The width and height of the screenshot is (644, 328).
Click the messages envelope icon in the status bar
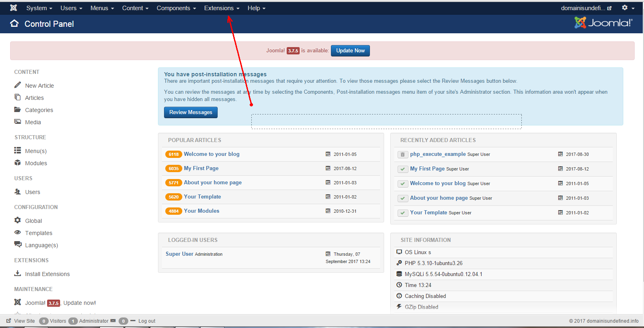[113, 321]
